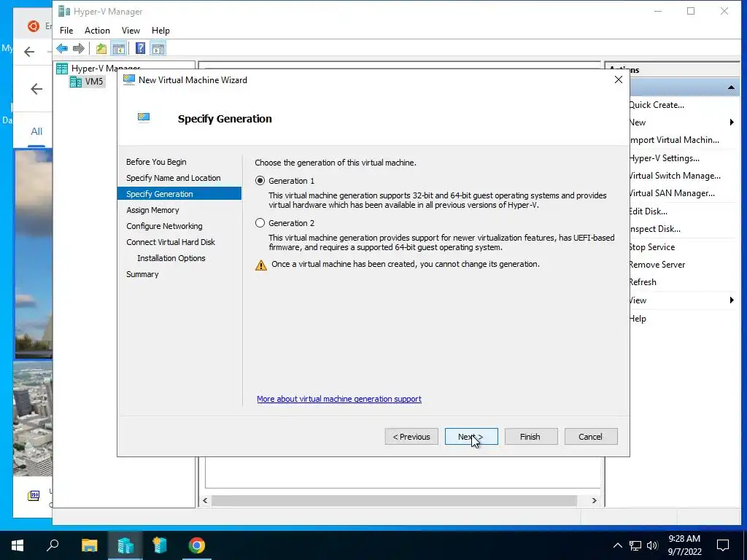Viewport: 747px width, 560px height.
Task: Click Refresh in Actions pane
Action: tap(643, 282)
